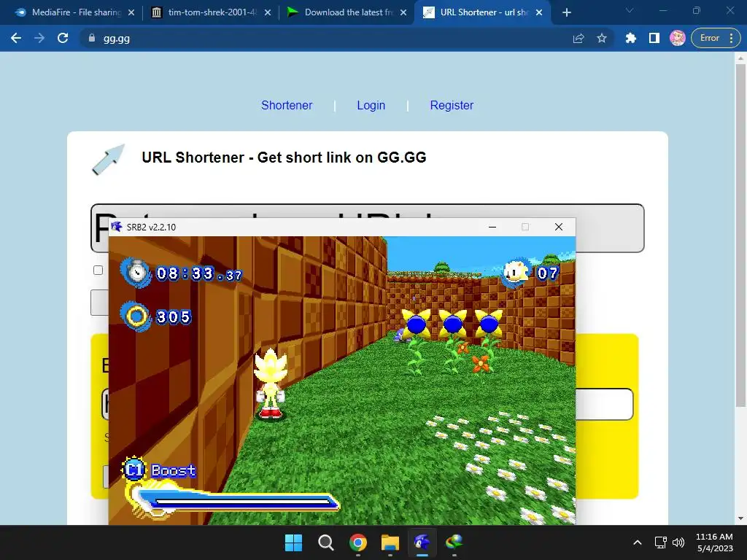Open the Register link
Screen dimensions: 747x560
[x=452, y=105]
